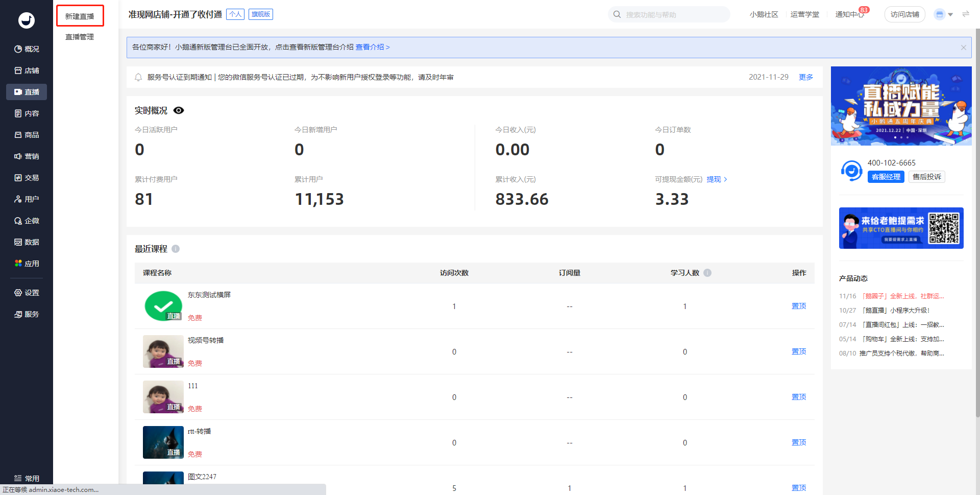Click the info icon beside 学习人数
Screen dimensions: 980x495
point(707,273)
